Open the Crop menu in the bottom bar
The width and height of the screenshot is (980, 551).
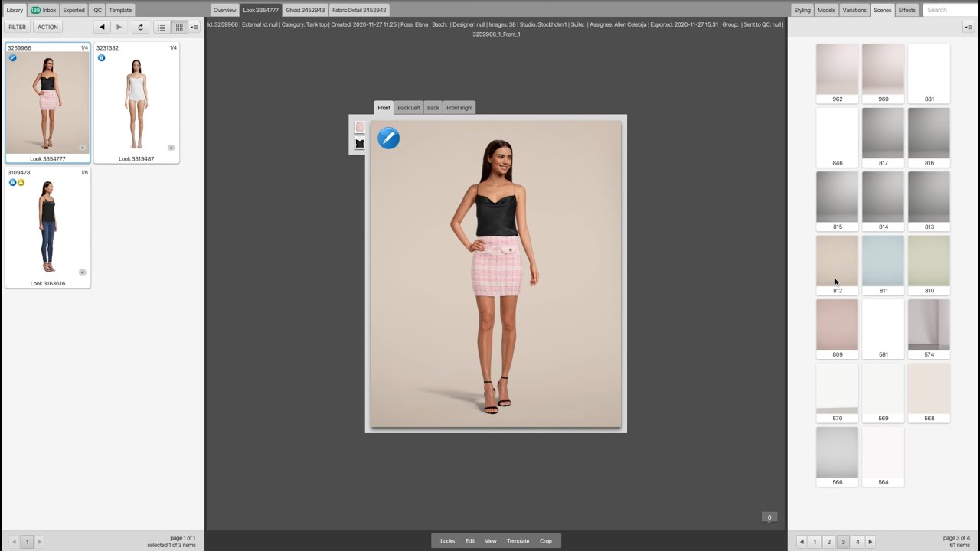tap(546, 541)
